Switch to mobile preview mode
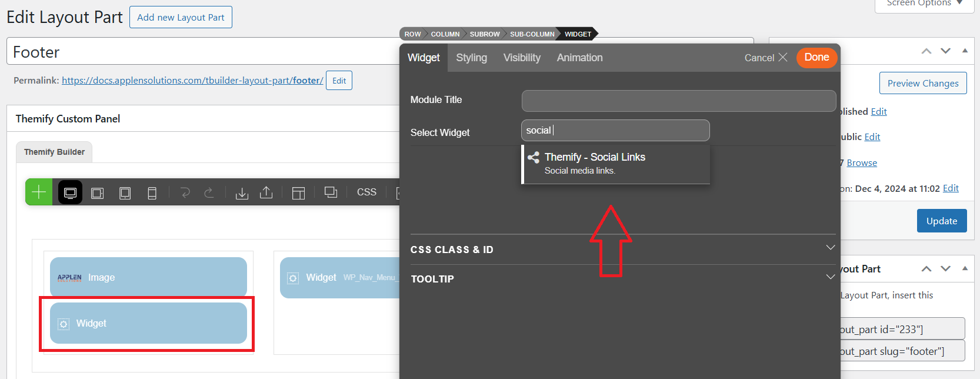The width and height of the screenshot is (980, 379). coord(152,193)
